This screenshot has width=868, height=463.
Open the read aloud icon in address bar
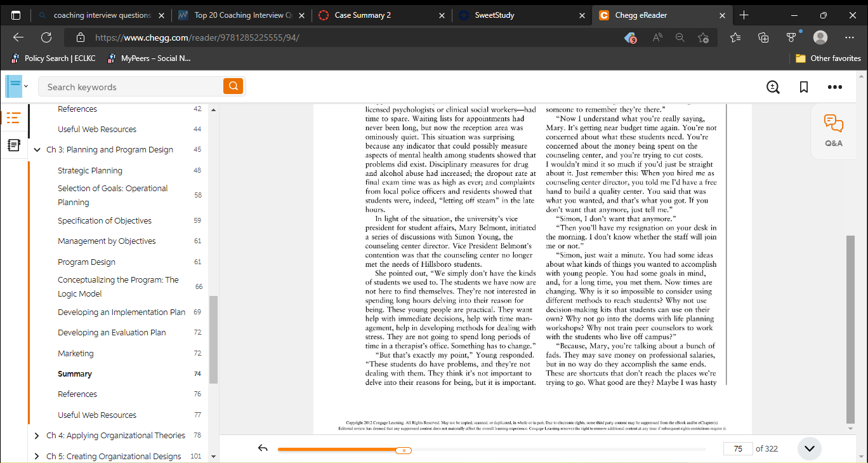[x=657, y=37]
